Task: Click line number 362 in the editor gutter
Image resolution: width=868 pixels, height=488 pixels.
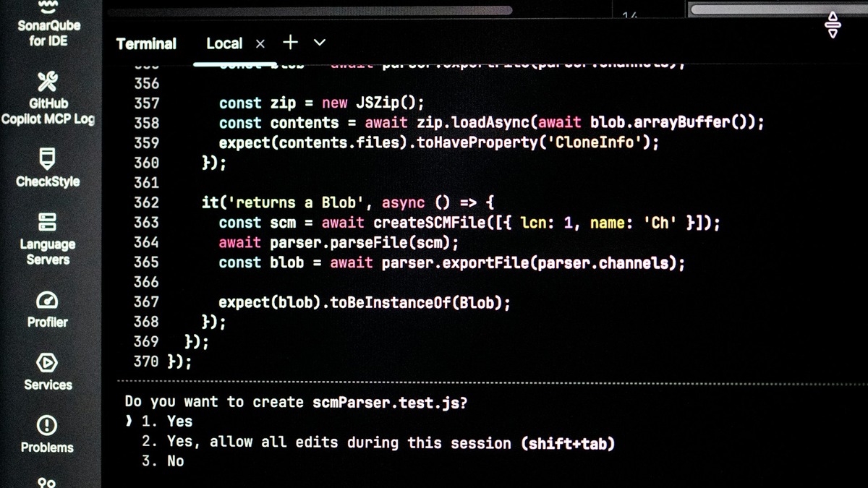Action: 145,202
